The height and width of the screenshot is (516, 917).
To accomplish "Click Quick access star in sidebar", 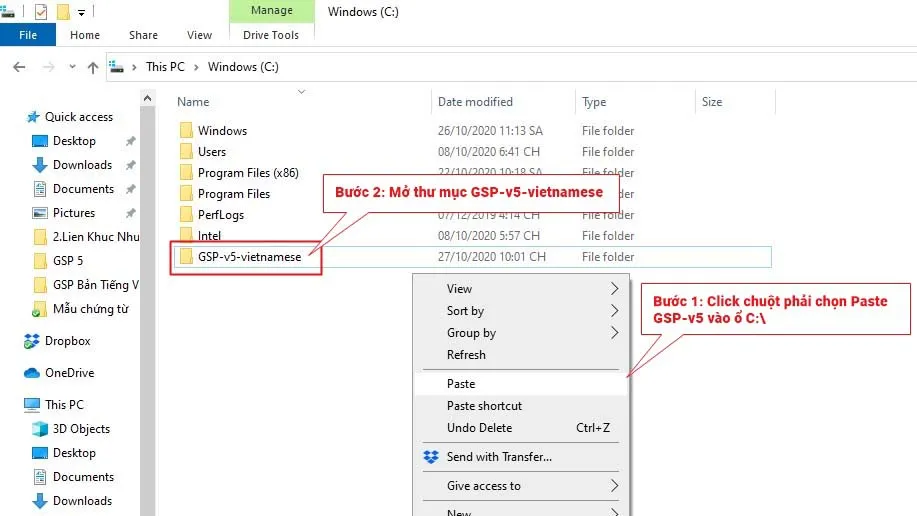I will pos(33,117).
